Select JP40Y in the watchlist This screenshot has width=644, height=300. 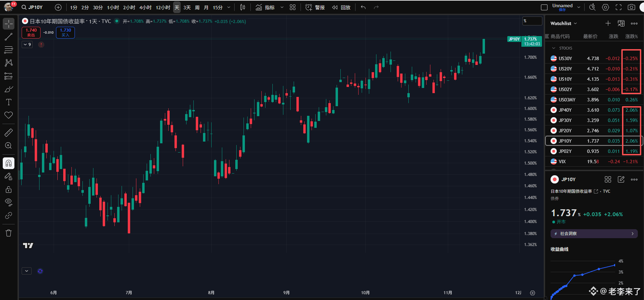[x=594, y=110]
